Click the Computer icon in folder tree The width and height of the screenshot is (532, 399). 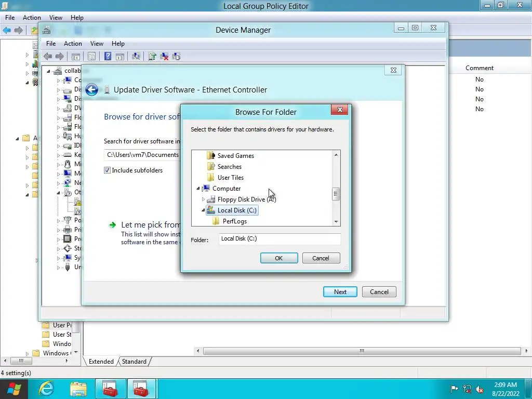pyautogui.click(x=206, y=188)
